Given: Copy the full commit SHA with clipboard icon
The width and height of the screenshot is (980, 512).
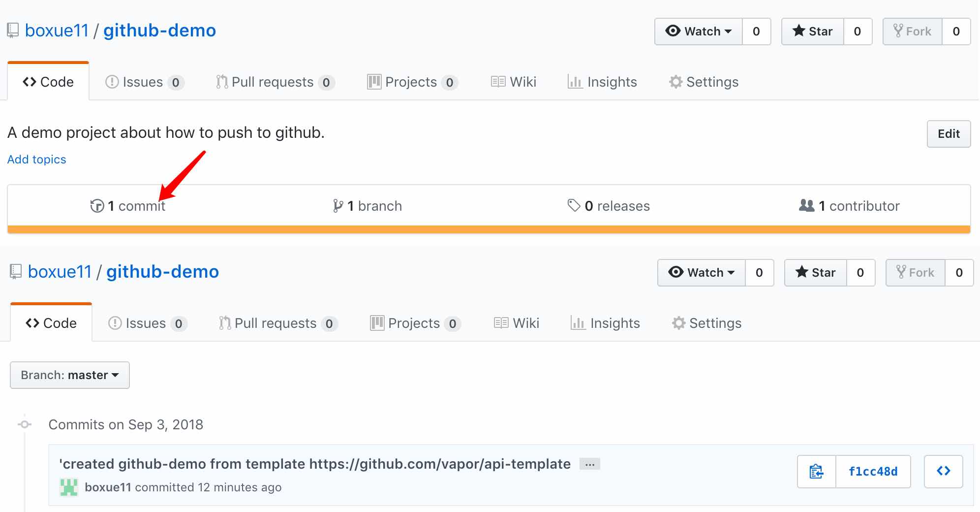Looking at the screenshot, I should [817, 472].
